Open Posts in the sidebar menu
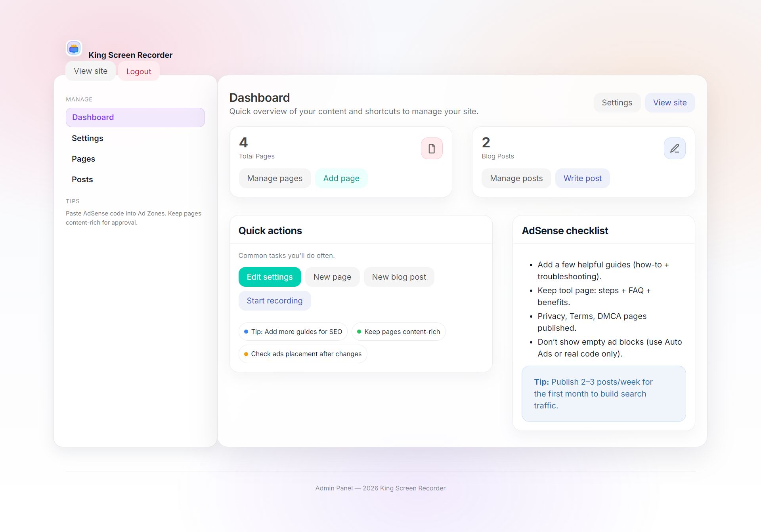This screenshot has width=761, height=532. point(82,179)
